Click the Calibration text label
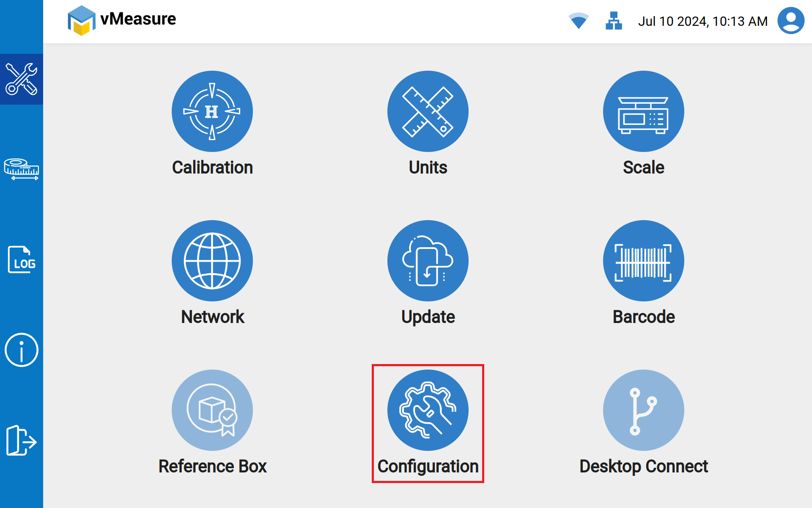Screen dimensions: 812x508 tap(212, 167)
